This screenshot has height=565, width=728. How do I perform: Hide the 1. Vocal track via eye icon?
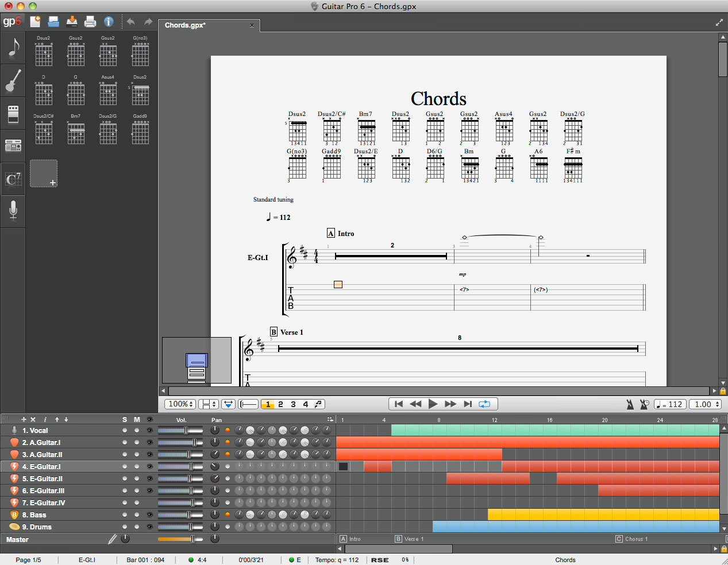[x=150, y=431]
